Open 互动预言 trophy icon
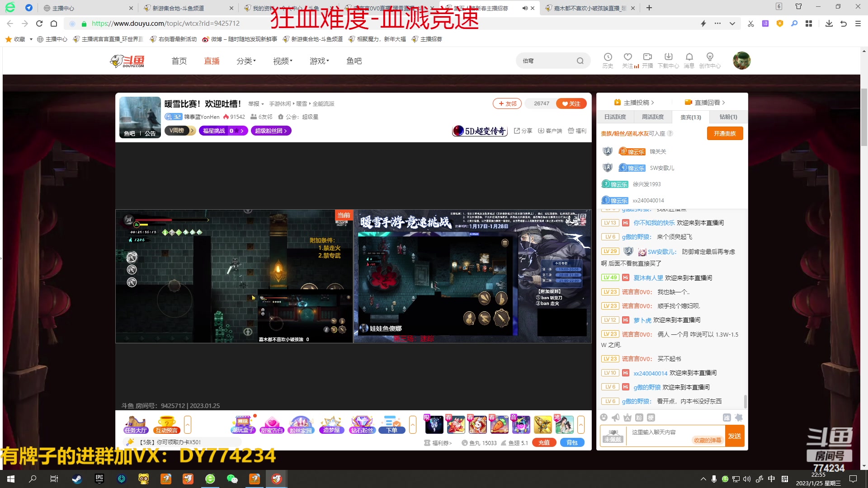This screenshot has height=488, width=868. (x=166, y=425)
